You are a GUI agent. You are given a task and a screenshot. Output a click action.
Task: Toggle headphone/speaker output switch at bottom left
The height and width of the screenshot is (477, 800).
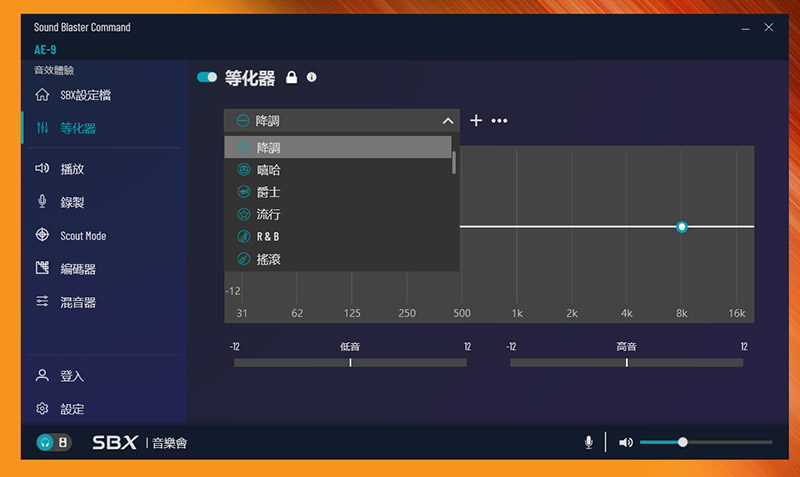(51, 442)
